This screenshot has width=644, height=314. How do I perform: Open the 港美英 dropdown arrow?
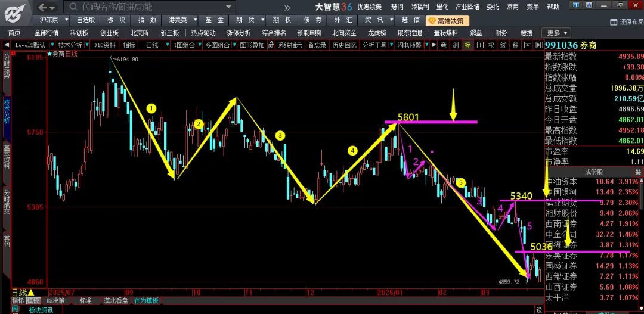click(195, 20)
